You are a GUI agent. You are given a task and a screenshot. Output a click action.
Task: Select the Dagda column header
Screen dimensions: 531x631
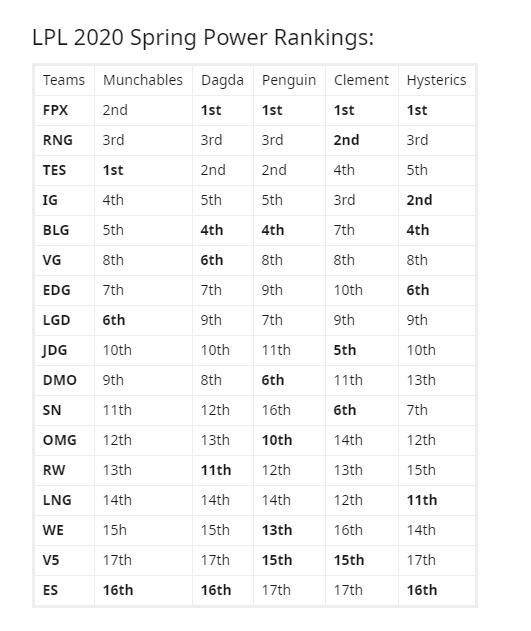(x=222, y=80)
